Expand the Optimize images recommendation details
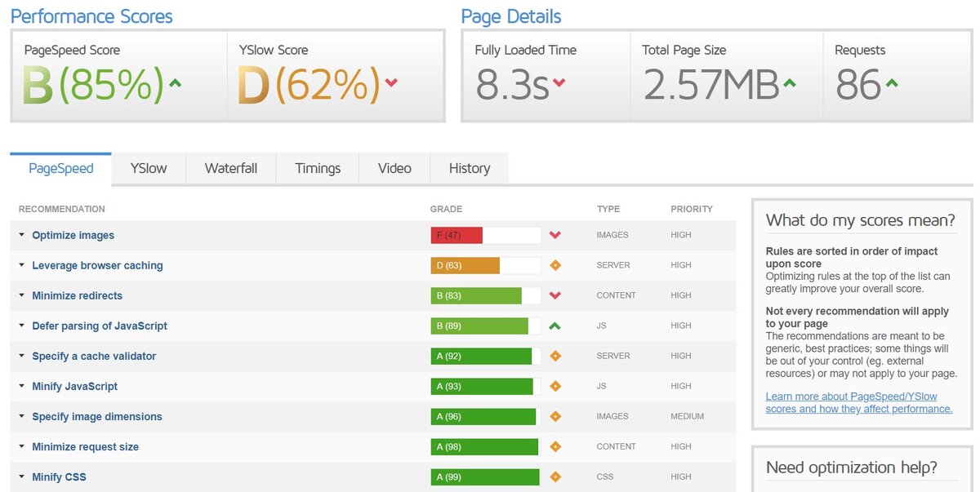This screenshot has height=492, width=980. coord(73,234)
